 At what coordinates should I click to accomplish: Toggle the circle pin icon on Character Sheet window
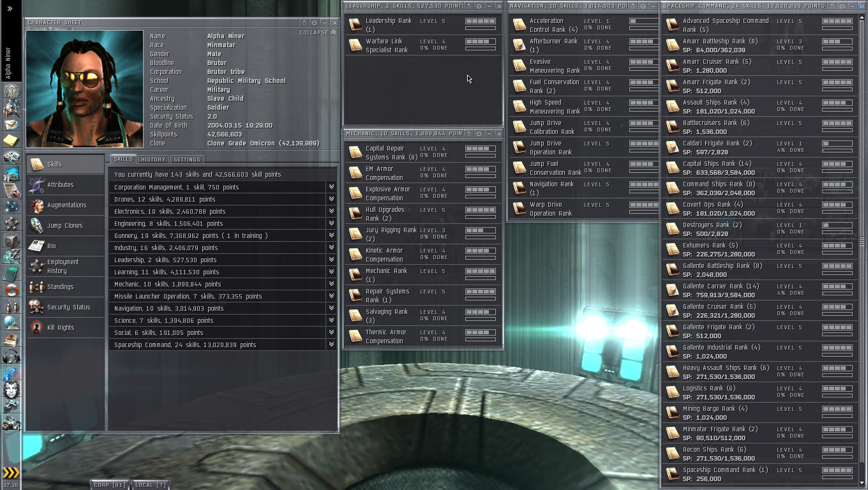[x=314, y=22]
